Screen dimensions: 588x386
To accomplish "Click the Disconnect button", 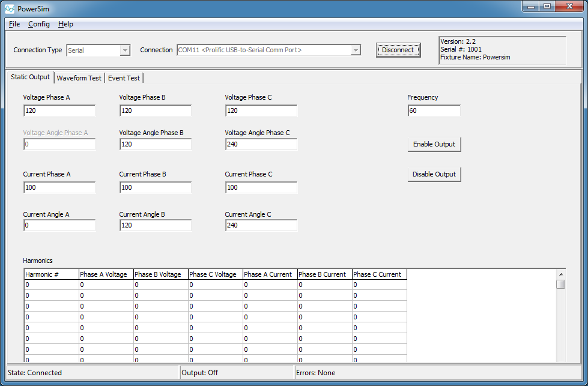I will coord(398,50).
